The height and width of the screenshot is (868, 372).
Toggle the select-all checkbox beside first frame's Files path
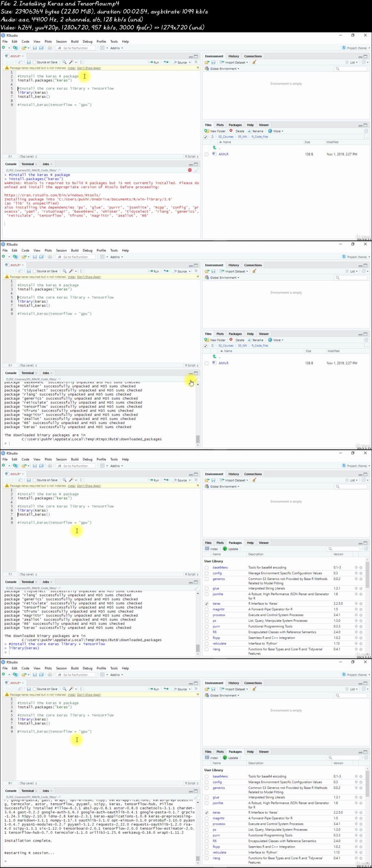206,137
